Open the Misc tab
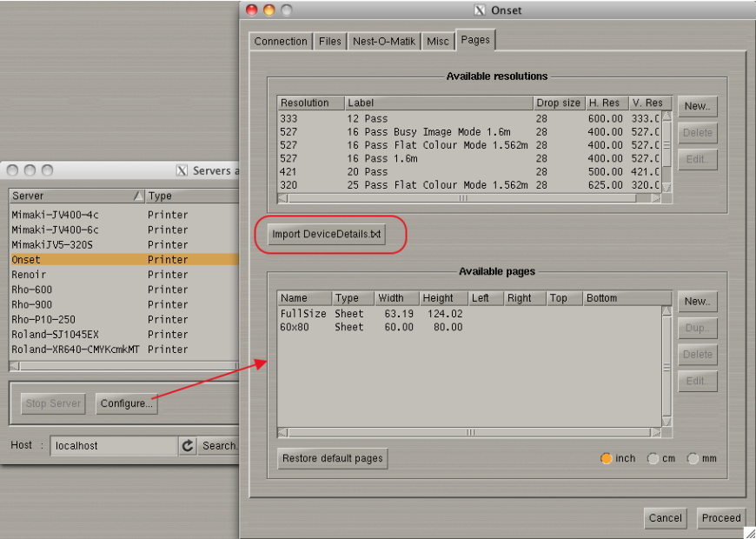The height and width of the screenshot is (539, 756). click(439, 42)
